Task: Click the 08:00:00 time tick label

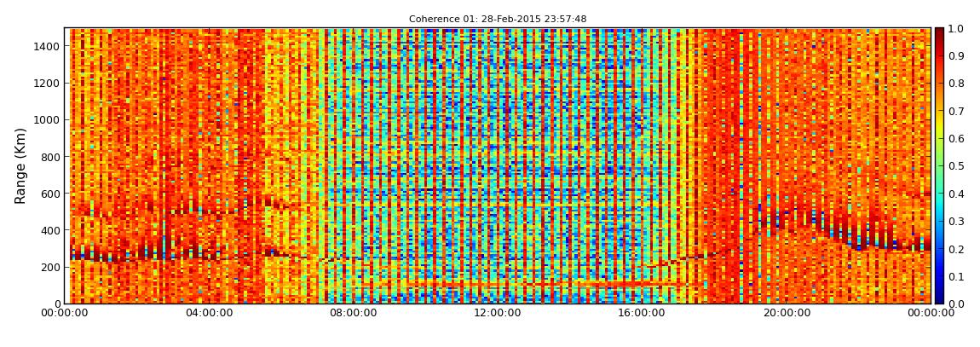Action: [353, 314]
